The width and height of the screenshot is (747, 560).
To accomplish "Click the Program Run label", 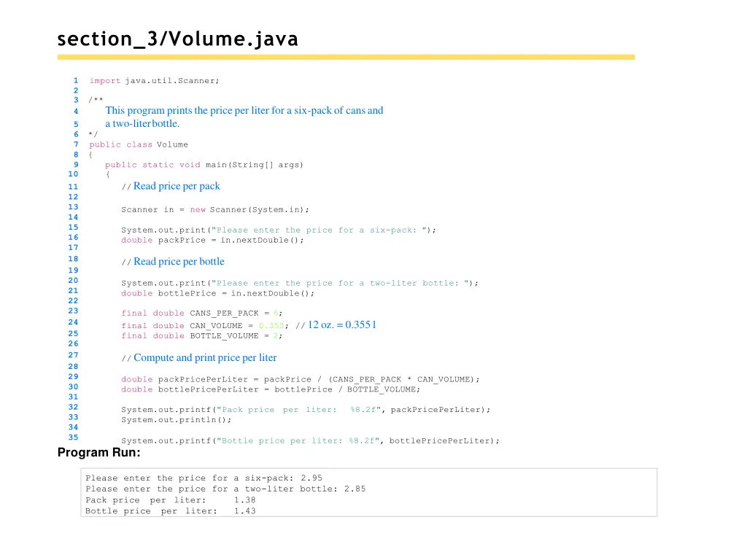I will (x=98, y=452).
